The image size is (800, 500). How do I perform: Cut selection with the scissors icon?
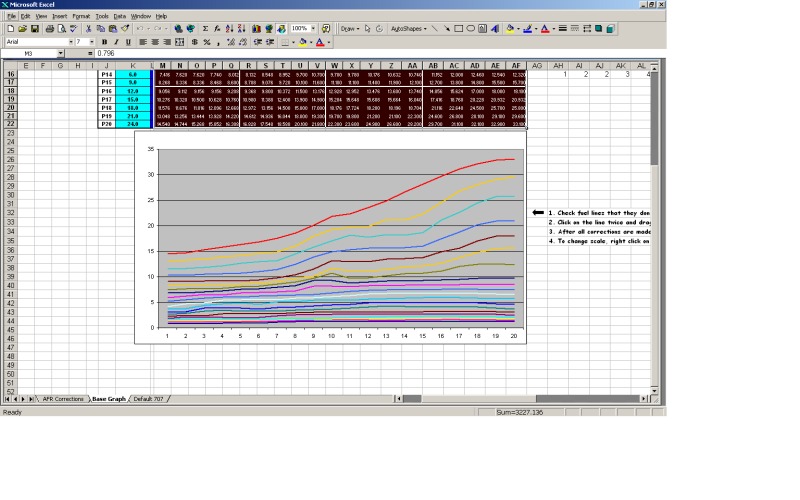click(88, 29)
